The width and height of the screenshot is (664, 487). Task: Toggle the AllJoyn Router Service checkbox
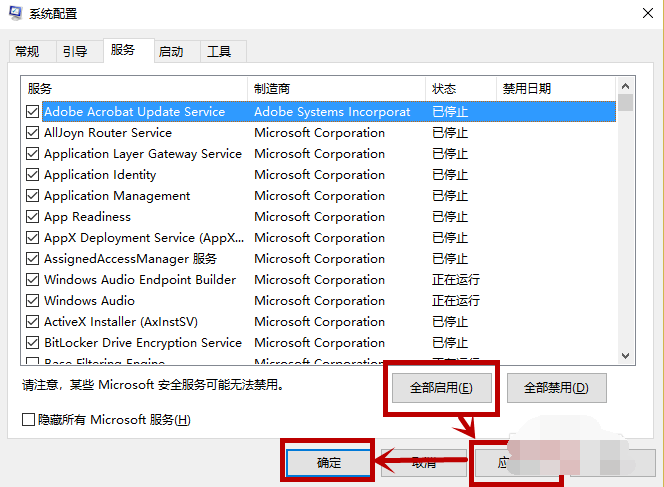pos(33,133)
